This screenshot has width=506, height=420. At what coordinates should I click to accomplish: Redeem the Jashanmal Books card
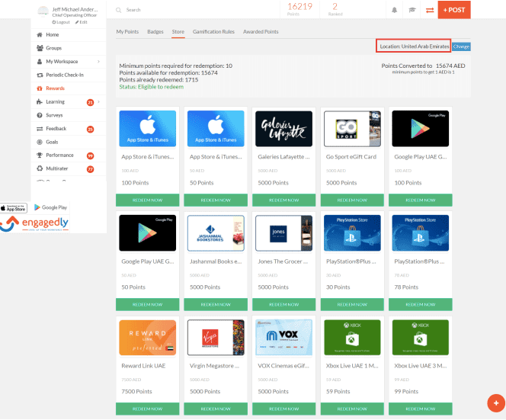216,304
